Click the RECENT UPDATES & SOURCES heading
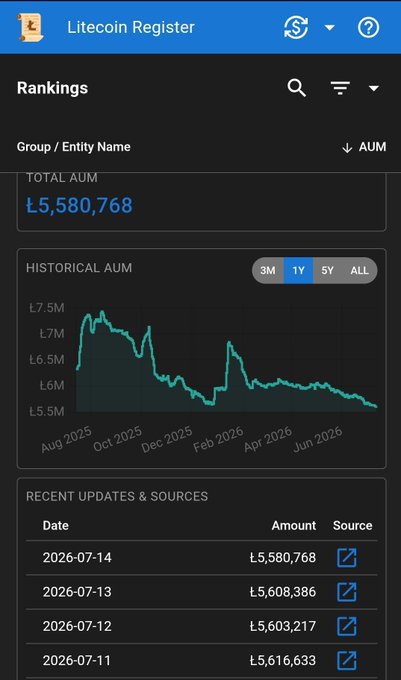Screen dimensions: 401x680 tap(117, 497)
